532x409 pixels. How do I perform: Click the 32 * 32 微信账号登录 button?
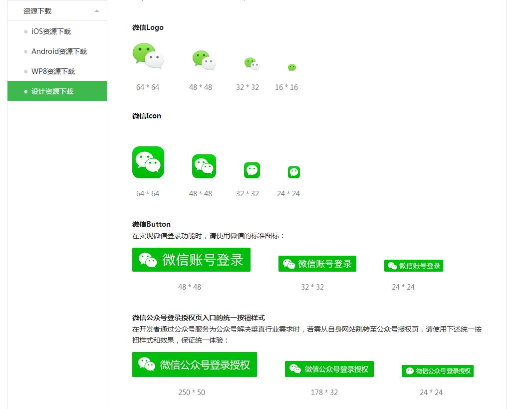coord(317,264)
